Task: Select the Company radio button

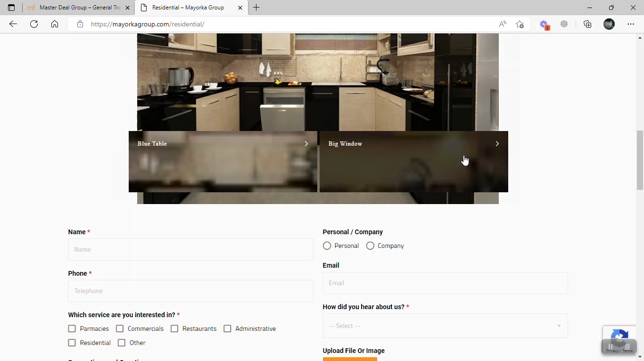Action: [x=370, y=246]
